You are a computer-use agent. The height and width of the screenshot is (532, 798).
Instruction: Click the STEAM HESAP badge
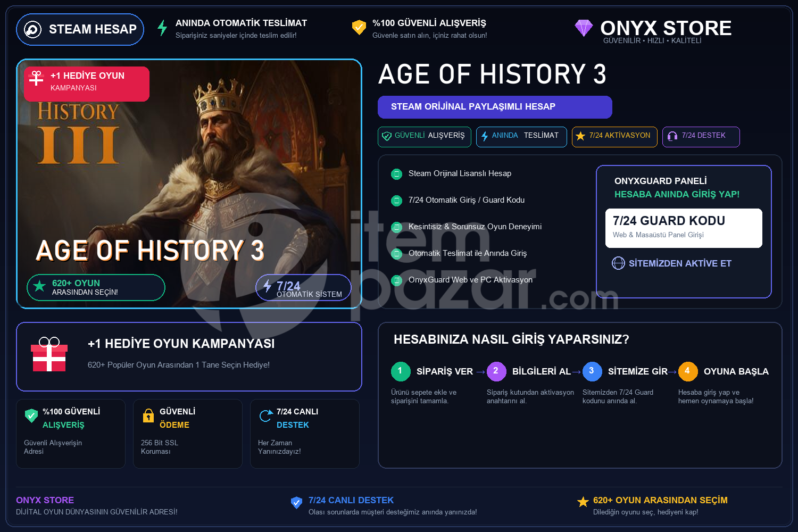80,29
